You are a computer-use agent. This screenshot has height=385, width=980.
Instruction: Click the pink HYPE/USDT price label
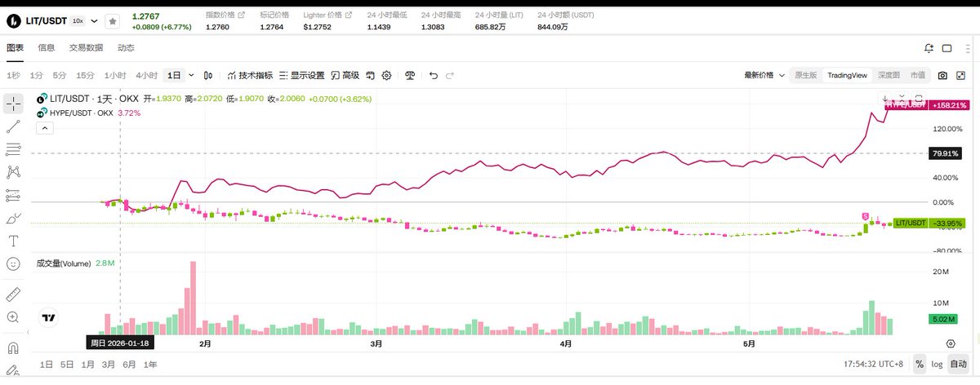click(x=929, y=105)
